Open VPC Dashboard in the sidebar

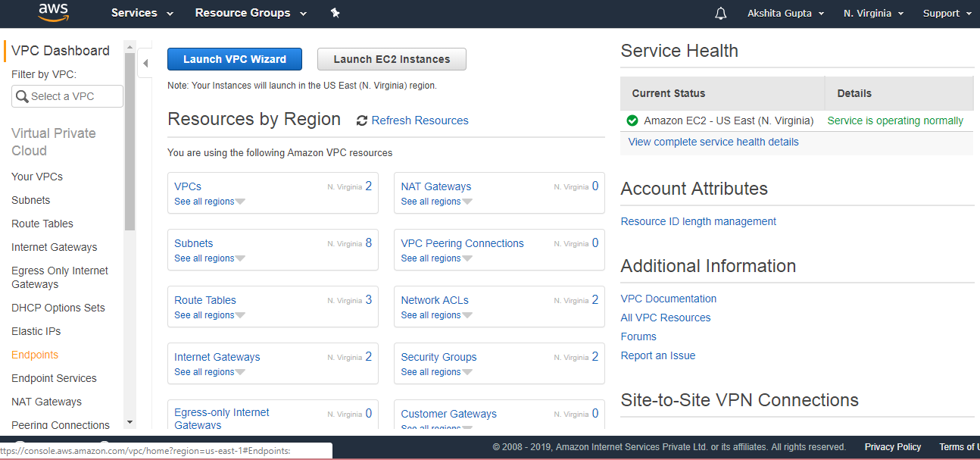point(61,51)
